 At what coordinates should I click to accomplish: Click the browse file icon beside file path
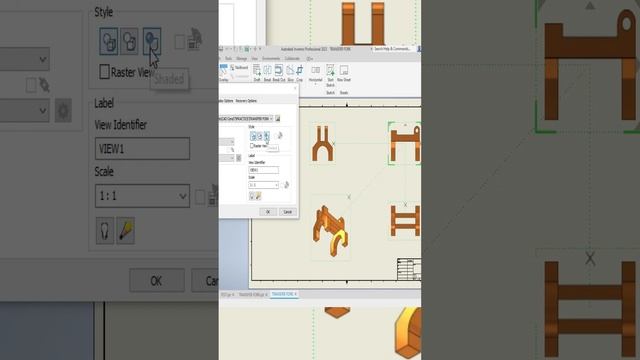tap(278, 119)
